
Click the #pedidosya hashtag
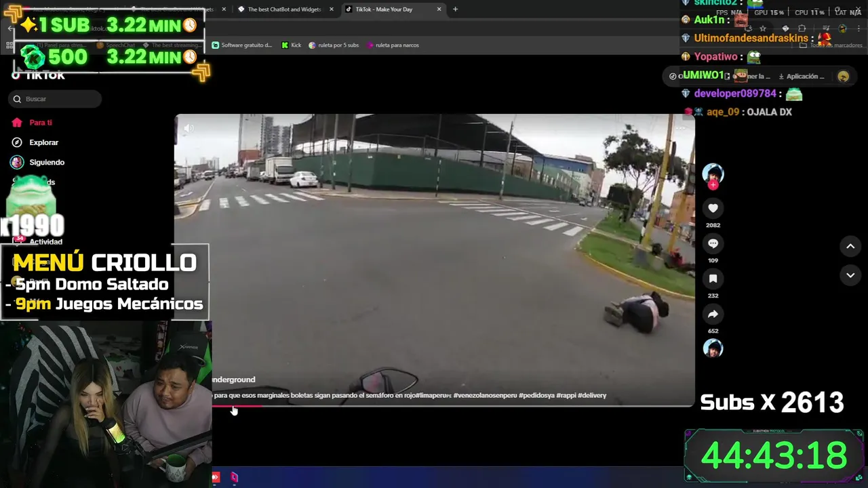click(536, 395)
